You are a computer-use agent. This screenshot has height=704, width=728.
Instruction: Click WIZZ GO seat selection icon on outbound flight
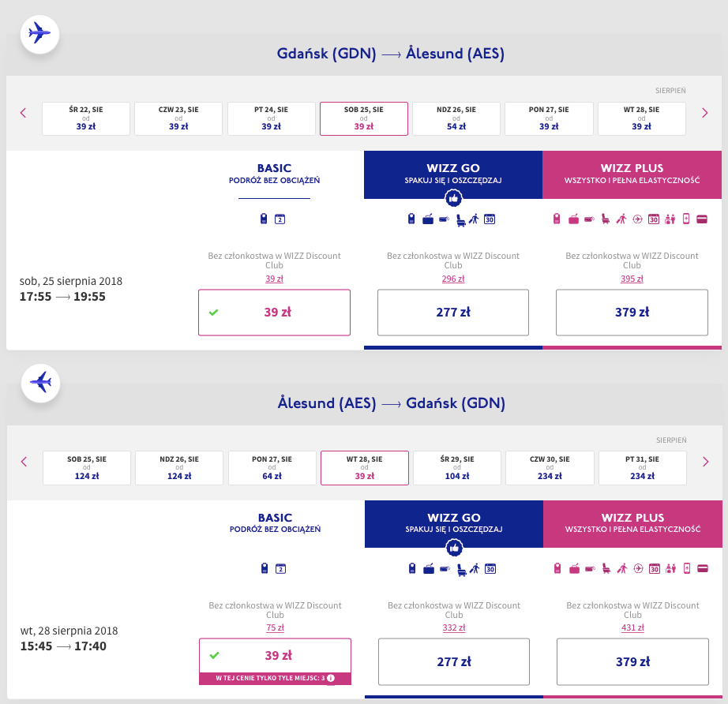pyautogui.click(x=460, y=219)
